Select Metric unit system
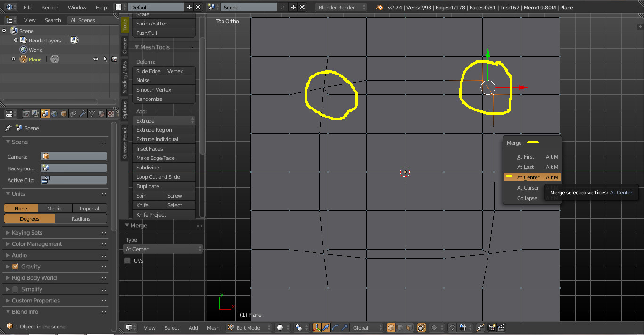 coord(55,208)
